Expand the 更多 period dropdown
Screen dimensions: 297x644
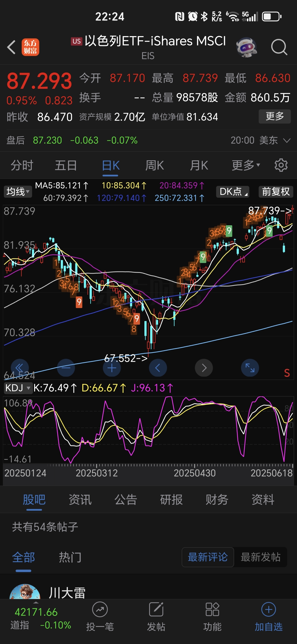246,165
